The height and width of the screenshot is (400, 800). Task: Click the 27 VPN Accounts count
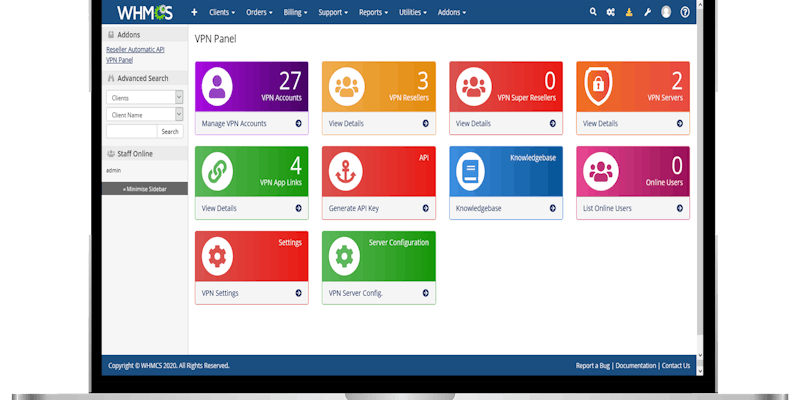point(290,81)
